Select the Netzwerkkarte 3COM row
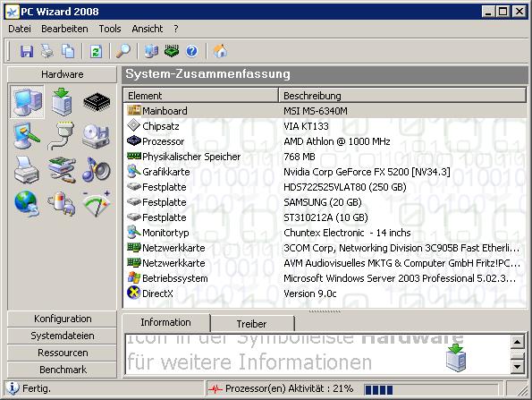 pyautogui.click(x=325, y=248)
